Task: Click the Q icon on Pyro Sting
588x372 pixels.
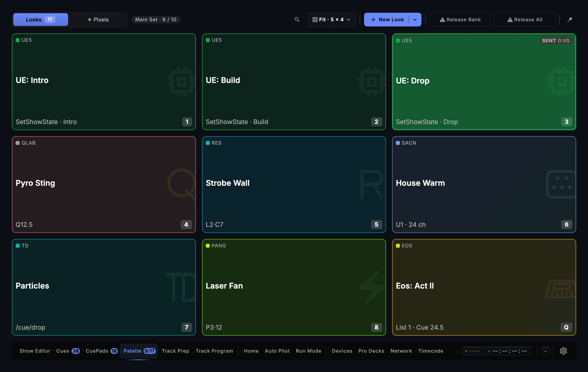Action: point(182,184)
